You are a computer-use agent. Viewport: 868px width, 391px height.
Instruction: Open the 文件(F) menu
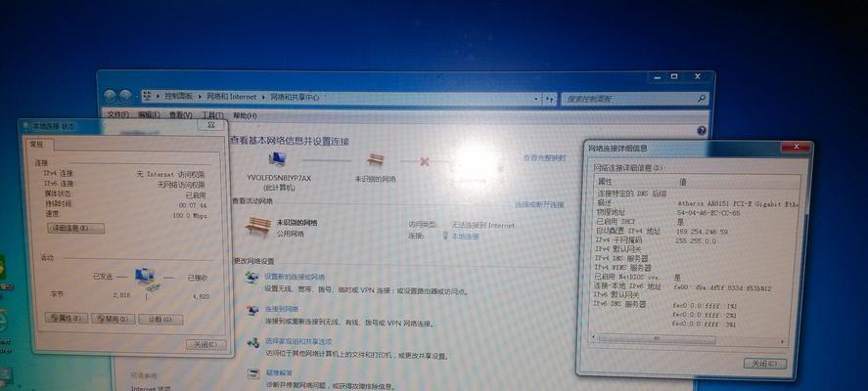117,115
